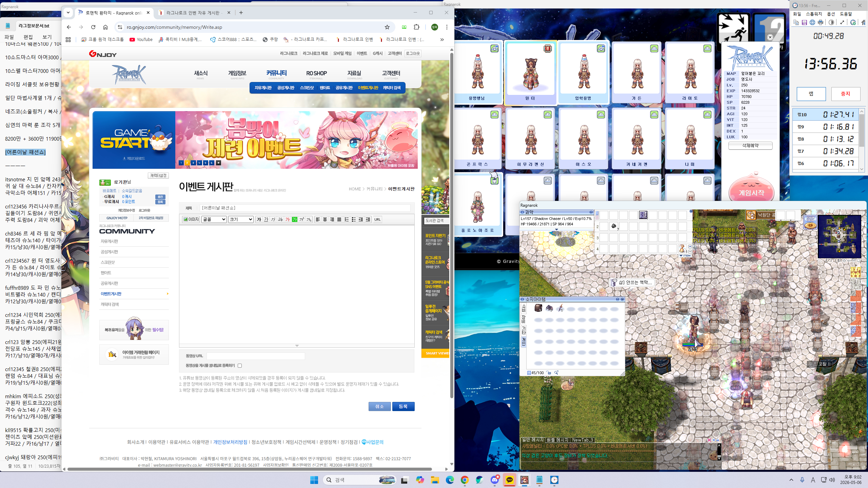Align editor text to the left
The height and width of the screenshot is (488, 868).
point(318,220)
